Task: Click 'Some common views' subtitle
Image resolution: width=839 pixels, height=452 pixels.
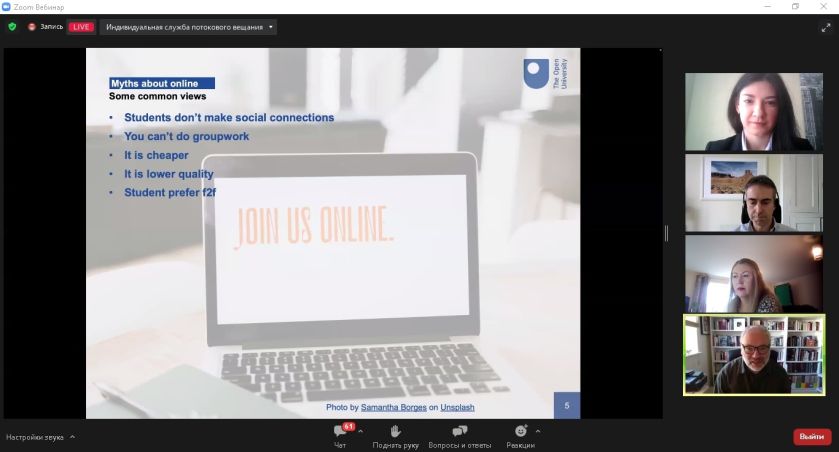Action: point(157,96)
